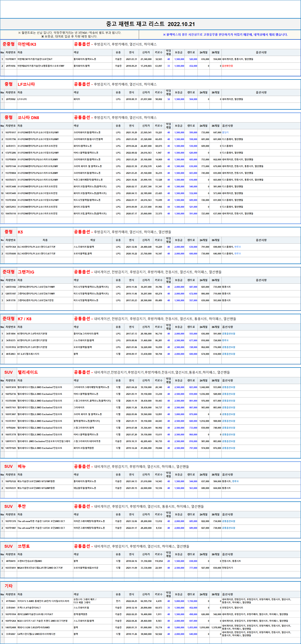The width and height of the screenshot is (301, 644).
Task: Select plate number 153호6580
Action: pos(10,401)
